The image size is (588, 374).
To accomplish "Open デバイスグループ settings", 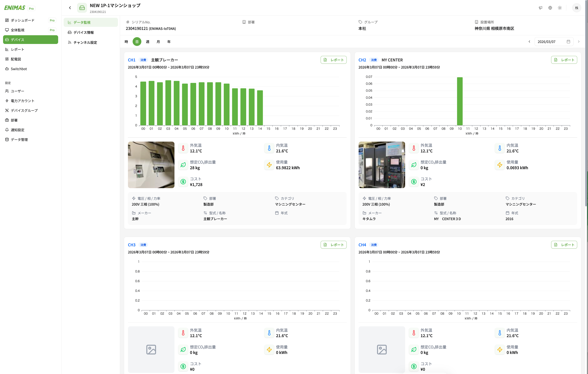I will tap(31, 110).
